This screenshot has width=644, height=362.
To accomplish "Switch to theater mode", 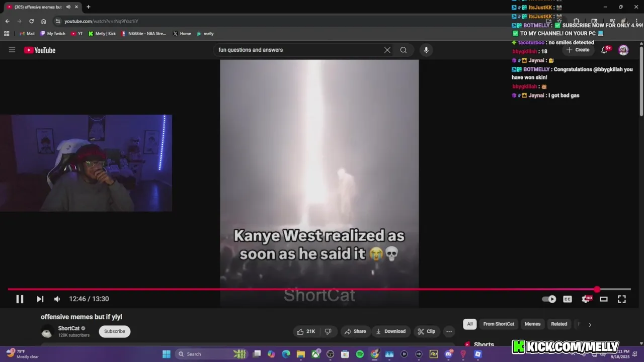I will pyautogui.click(x=604, y=299).
